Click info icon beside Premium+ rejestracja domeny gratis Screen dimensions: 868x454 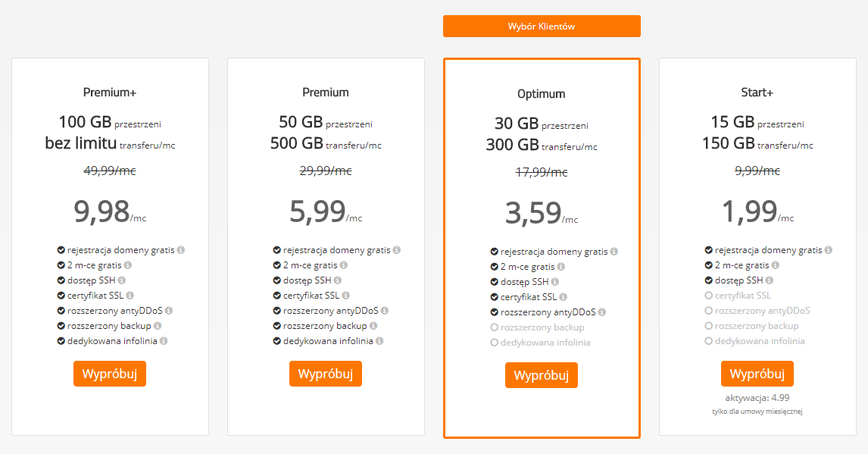pyautogui.click(x=181, y=250)
